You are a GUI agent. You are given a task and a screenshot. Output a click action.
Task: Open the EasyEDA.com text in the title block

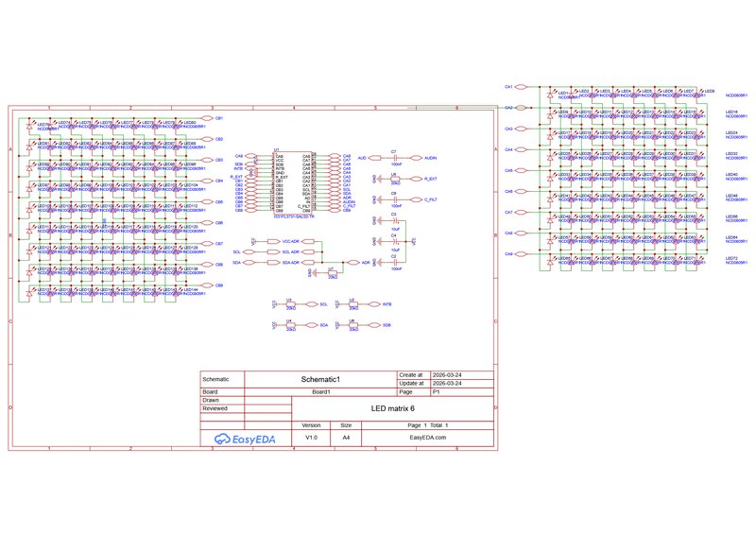pos(428,438)
